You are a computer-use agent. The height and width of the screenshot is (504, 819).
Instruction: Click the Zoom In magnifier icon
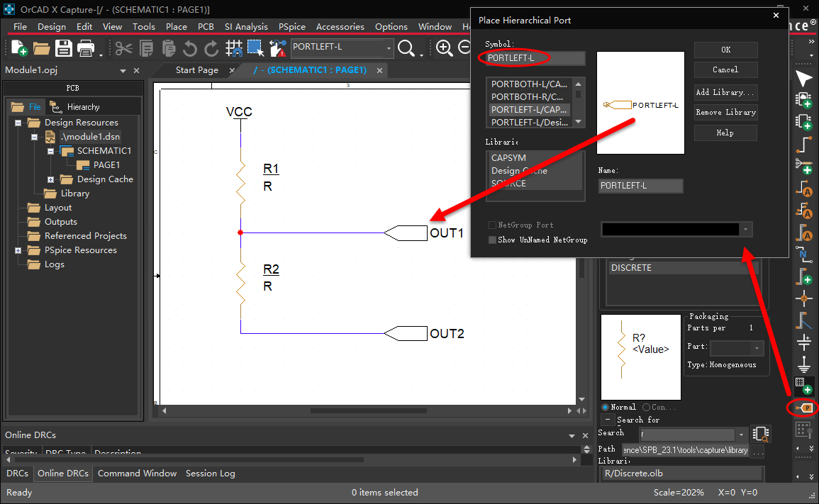pos(444,48)
